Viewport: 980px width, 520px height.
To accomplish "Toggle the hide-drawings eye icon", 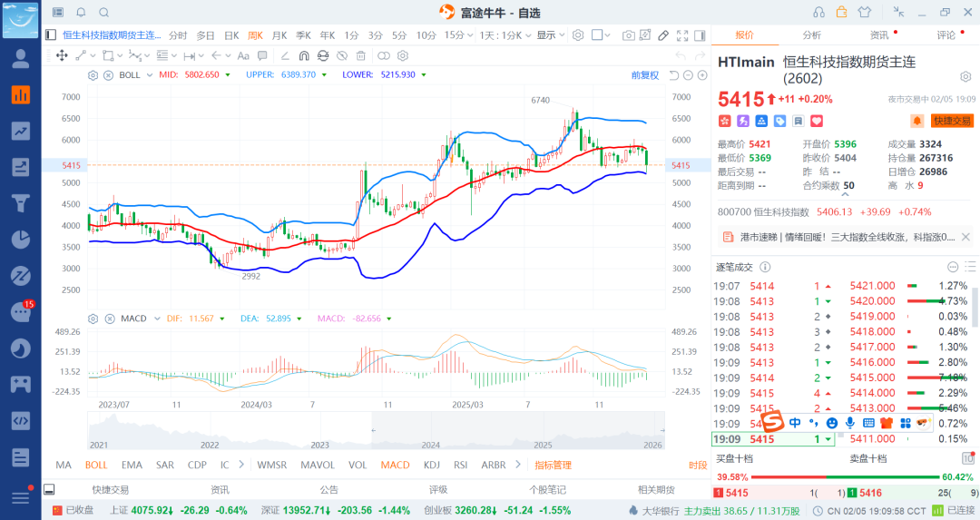I will click(341, 55).
